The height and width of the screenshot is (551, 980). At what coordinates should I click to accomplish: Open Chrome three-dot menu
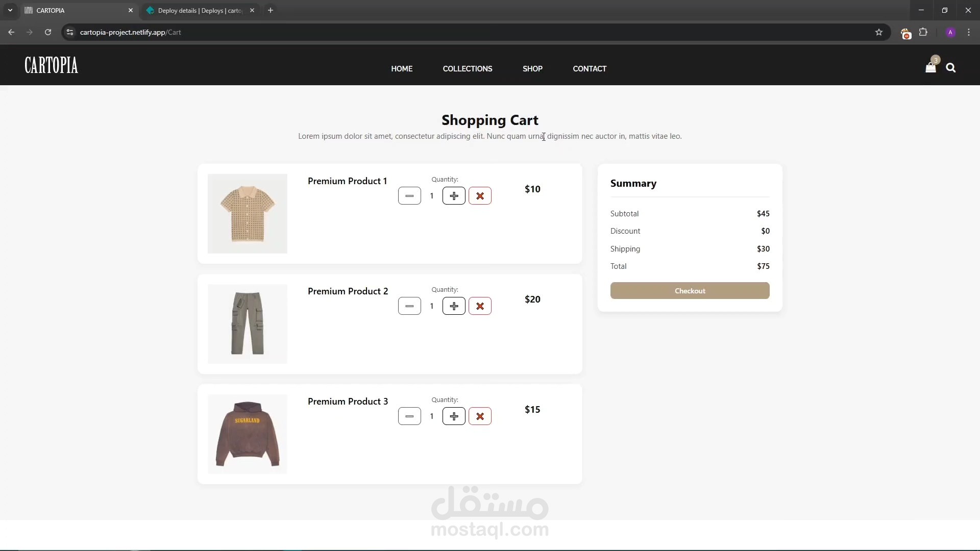coord(968,32)
